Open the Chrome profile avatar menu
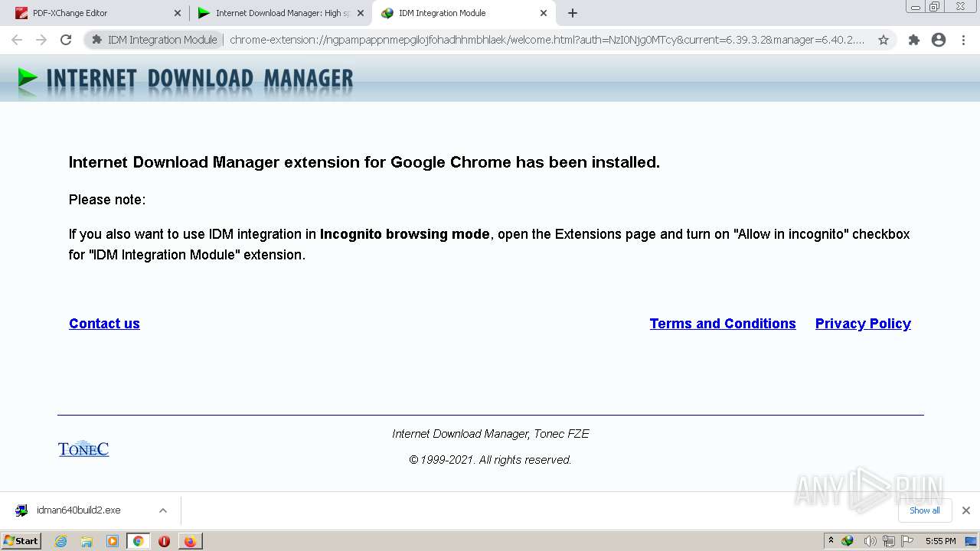980x551 pixels. tap(939, 40)
